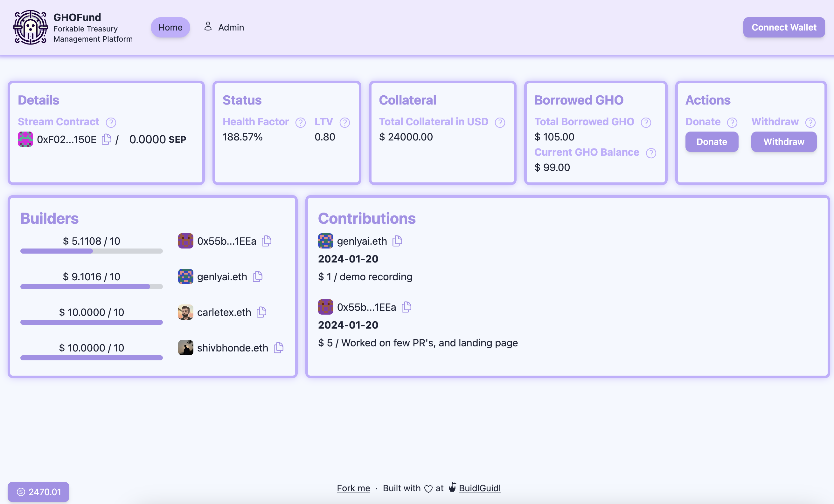This screenshot has height=504, width=834.
Task: Click the GHOFund title text
Action: coord(77,17)
